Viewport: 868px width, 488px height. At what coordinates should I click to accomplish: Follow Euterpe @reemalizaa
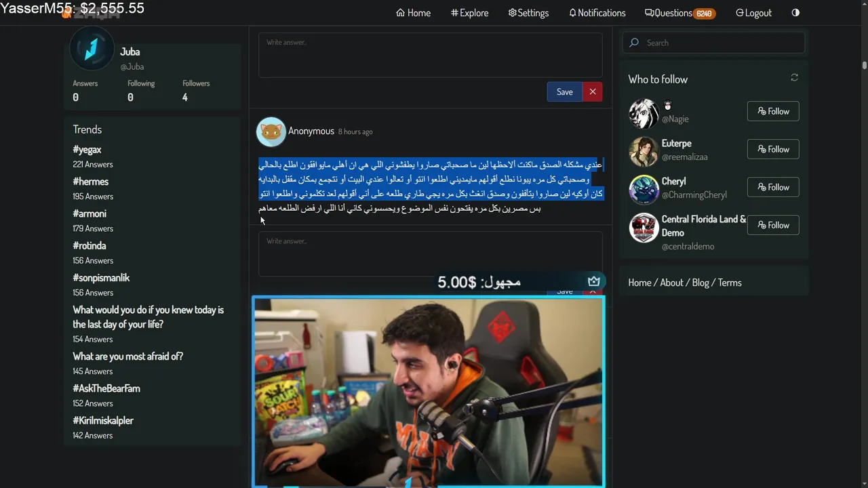click(x=773, y=149)
